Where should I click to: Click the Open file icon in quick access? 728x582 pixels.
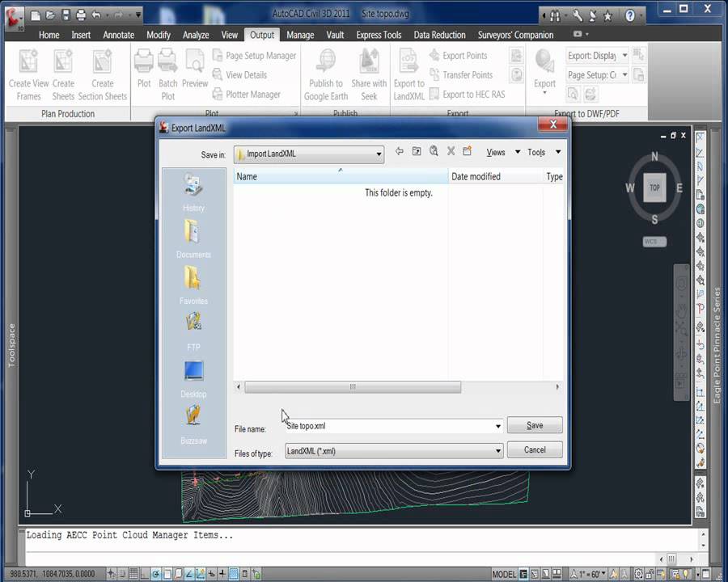pyautogui.click(x=50, y=15)
